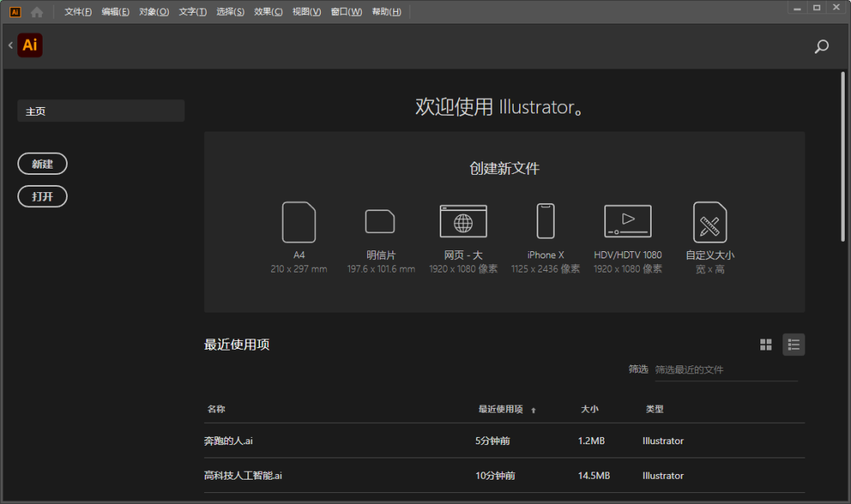This screenshot has height=504, width=851.
Task: Open recent file 奔跑的人.ai
Action: [x=228, y=441]
